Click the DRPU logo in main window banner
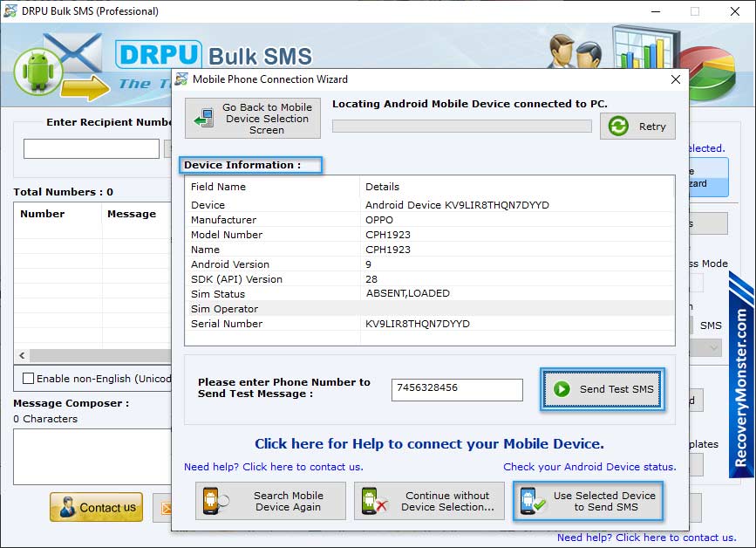 158,54
